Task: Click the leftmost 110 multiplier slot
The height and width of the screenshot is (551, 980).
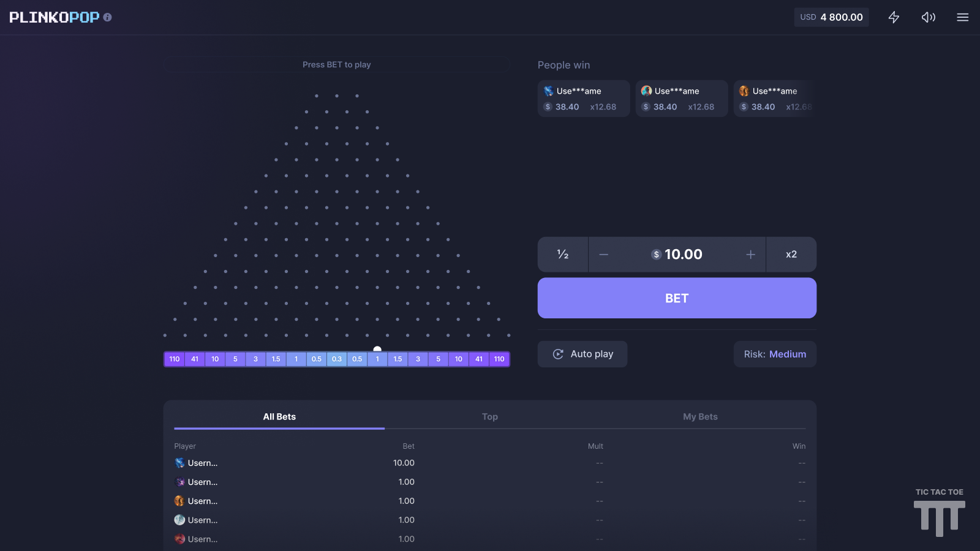Action: 175,359
